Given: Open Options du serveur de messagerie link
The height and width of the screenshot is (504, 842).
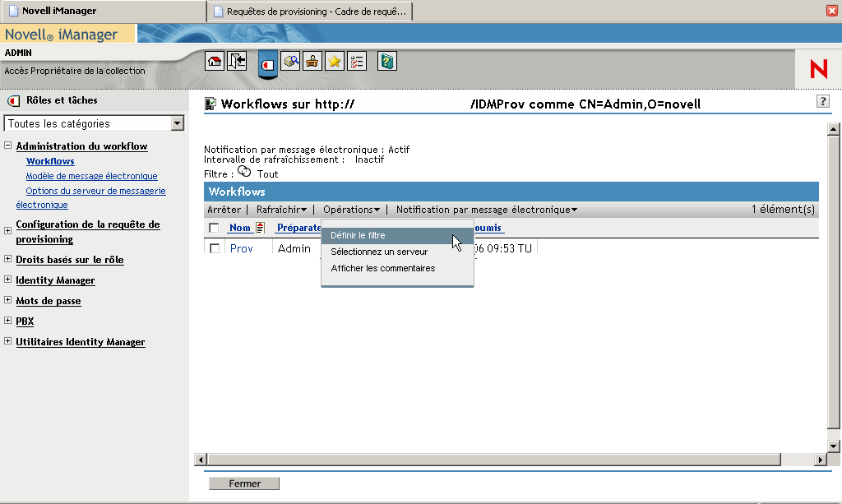Looking at the screenshot, I should pos(90,197).
